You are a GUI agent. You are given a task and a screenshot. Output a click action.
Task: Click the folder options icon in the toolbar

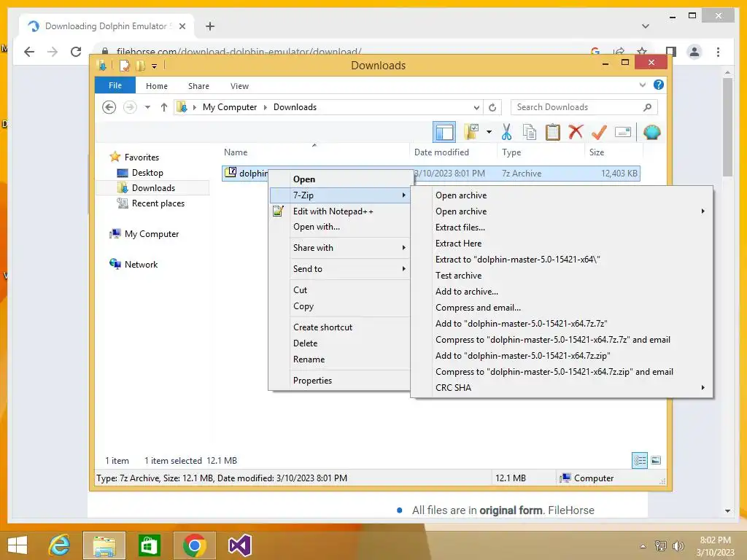pyautogui.click(x=472, y=132)
